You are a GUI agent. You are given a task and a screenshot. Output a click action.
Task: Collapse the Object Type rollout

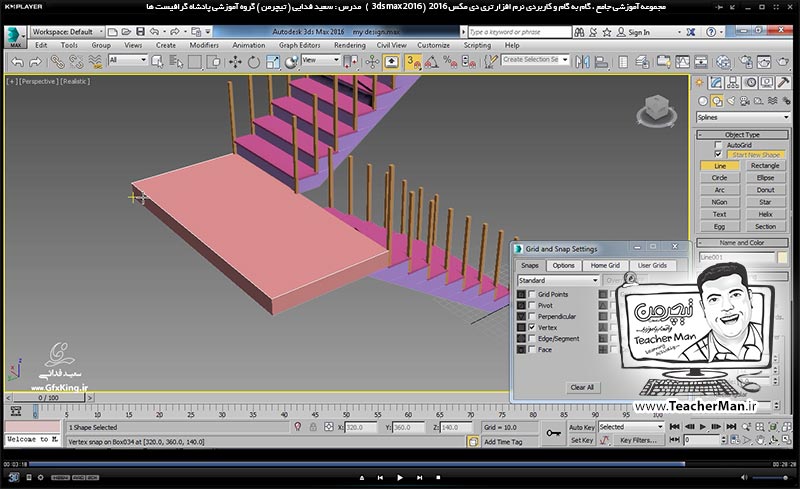742,135
